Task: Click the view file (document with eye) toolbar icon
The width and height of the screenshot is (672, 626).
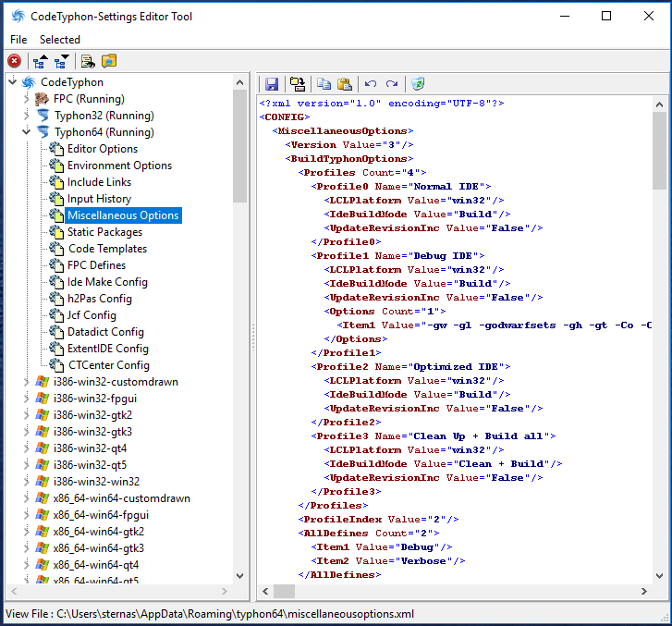Action: [x=88, y=61]
